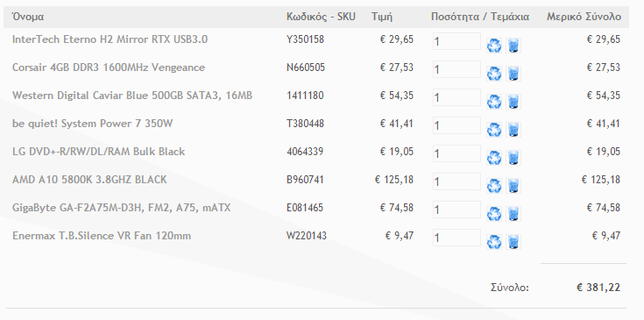This screenshot has width=644, height=320.
Task: Focus quantity field for AMD A10 5800K
Action: 456,181
